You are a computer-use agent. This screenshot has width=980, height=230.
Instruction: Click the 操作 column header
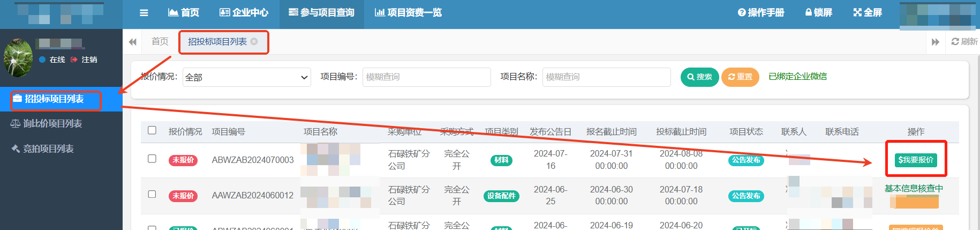coord(916,132)
